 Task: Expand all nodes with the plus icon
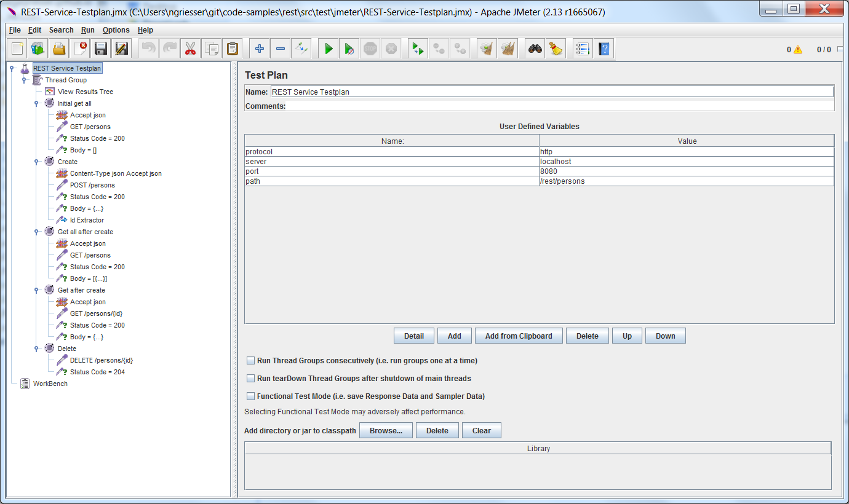click(x=260, y=49)
